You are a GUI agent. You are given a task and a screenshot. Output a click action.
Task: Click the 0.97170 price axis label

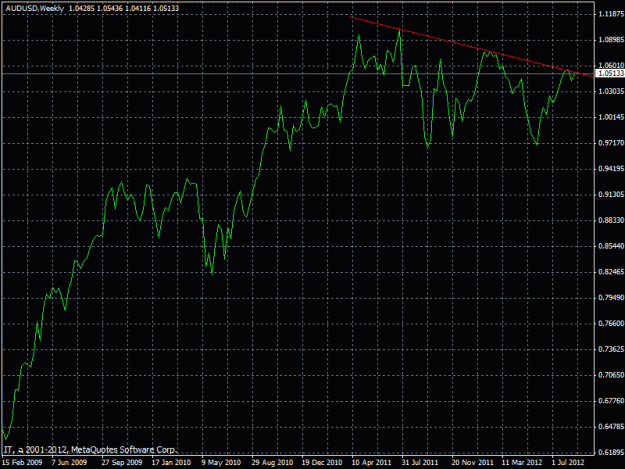click(611, 143)
